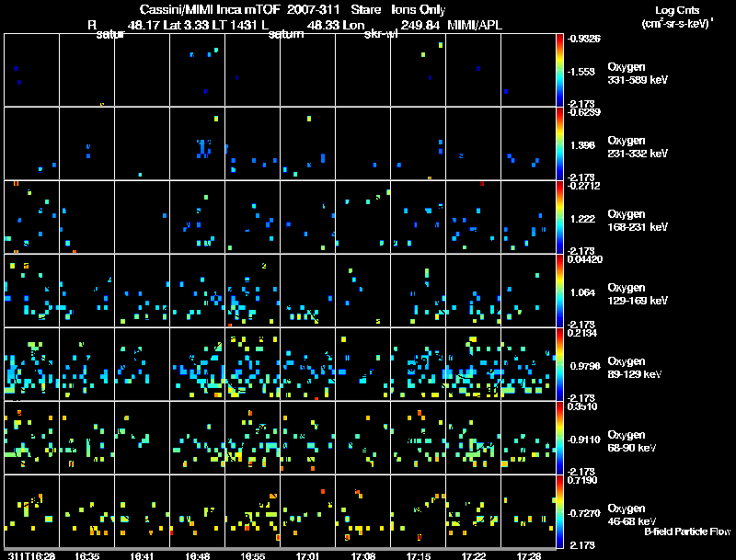Click the 'MIMI/APL' credit text
The height and width of the screenshot is (560, 736).
475,25
